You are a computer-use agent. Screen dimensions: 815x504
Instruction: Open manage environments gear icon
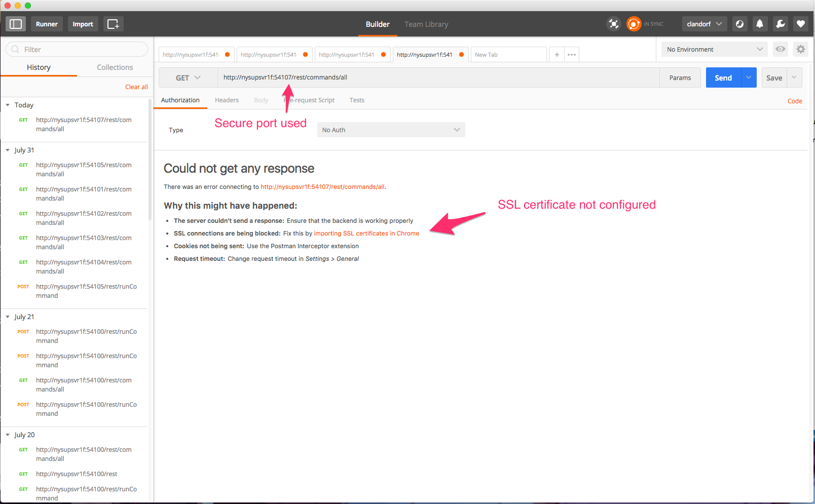(x=800, y=49)
